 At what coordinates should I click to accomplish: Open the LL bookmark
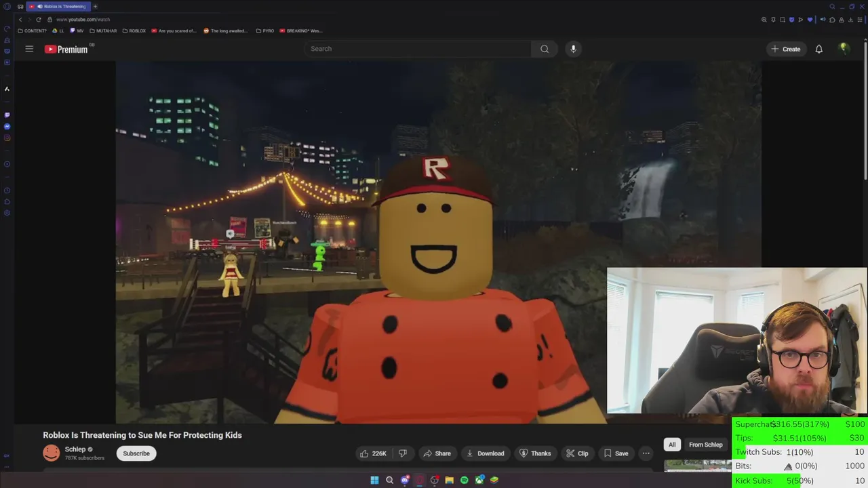(x=58, y=30)
